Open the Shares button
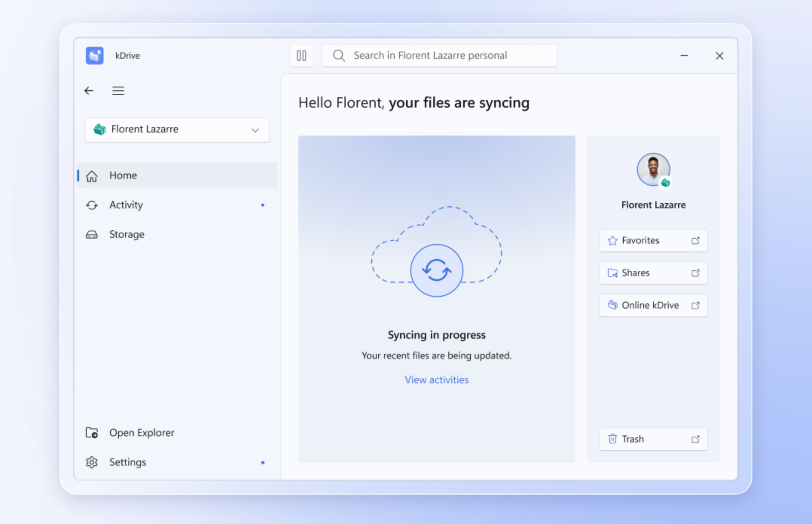Viewport: 812px width, 524px height. pyautogui.click(x=653, y=273)
